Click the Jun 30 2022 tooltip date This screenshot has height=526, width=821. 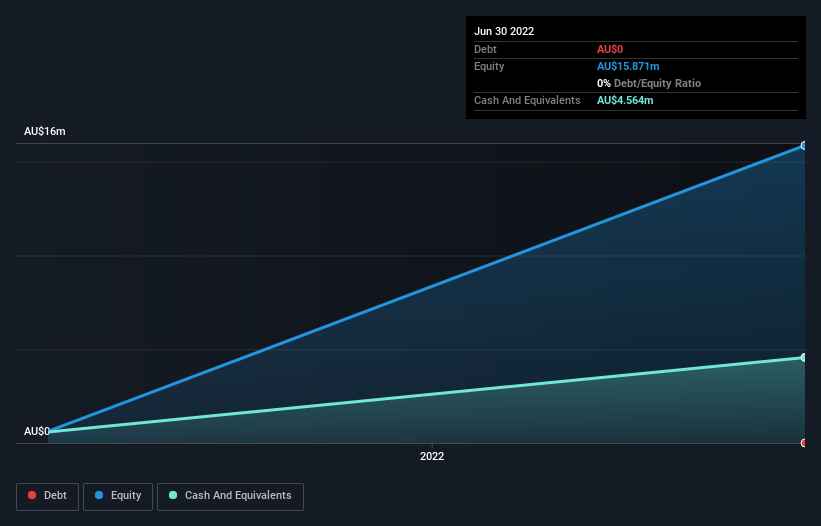tap(504, 31)
